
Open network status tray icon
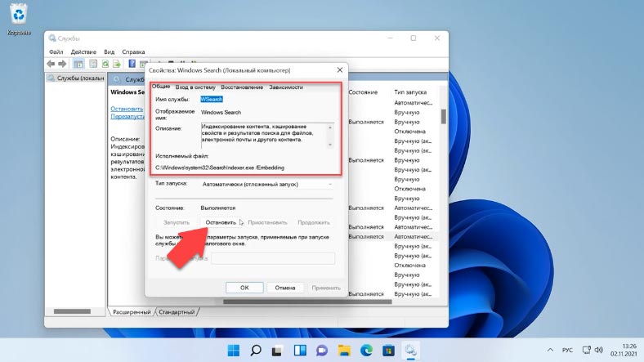[586, 350]
